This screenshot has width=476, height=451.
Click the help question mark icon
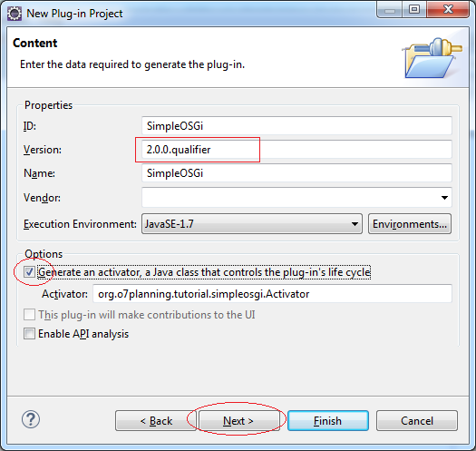31,420
